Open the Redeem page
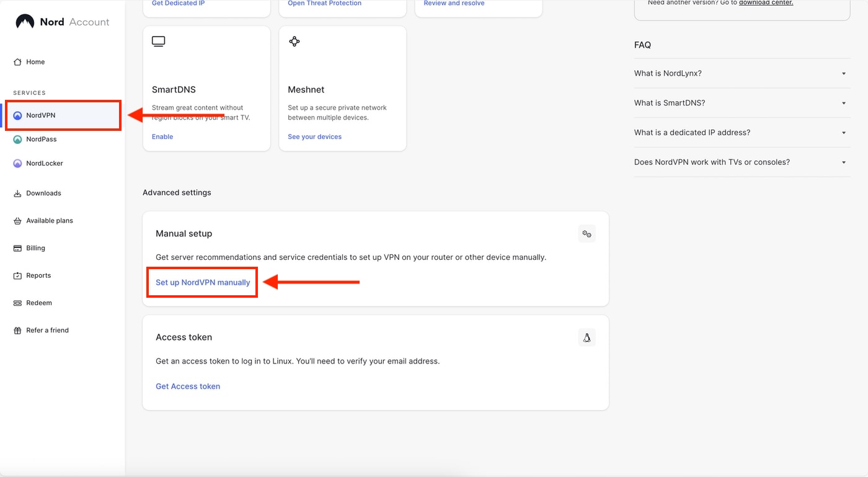The height and width of the screenshot is (477, 868). pos(39,303)
